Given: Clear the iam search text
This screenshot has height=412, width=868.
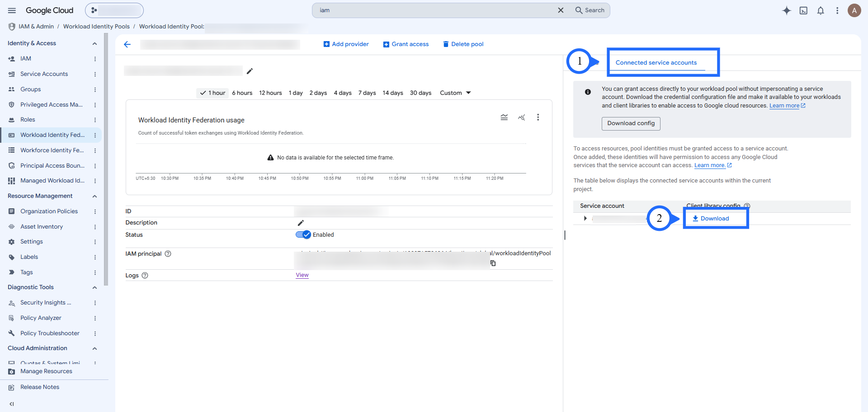Looking at the screenshot, I should pos(561,10).
